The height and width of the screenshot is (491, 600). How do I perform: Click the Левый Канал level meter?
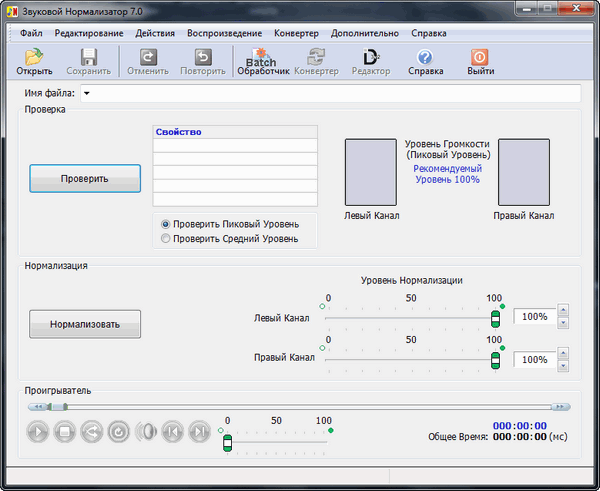[x=370, y=172]
